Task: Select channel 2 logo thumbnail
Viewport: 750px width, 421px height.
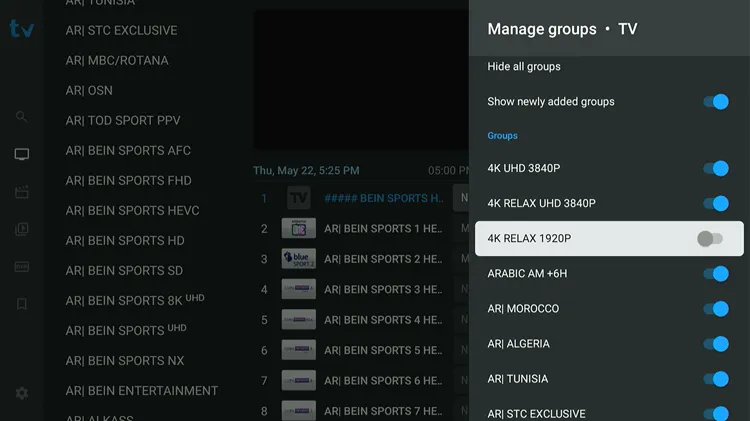Action: [x=298, y=229]
